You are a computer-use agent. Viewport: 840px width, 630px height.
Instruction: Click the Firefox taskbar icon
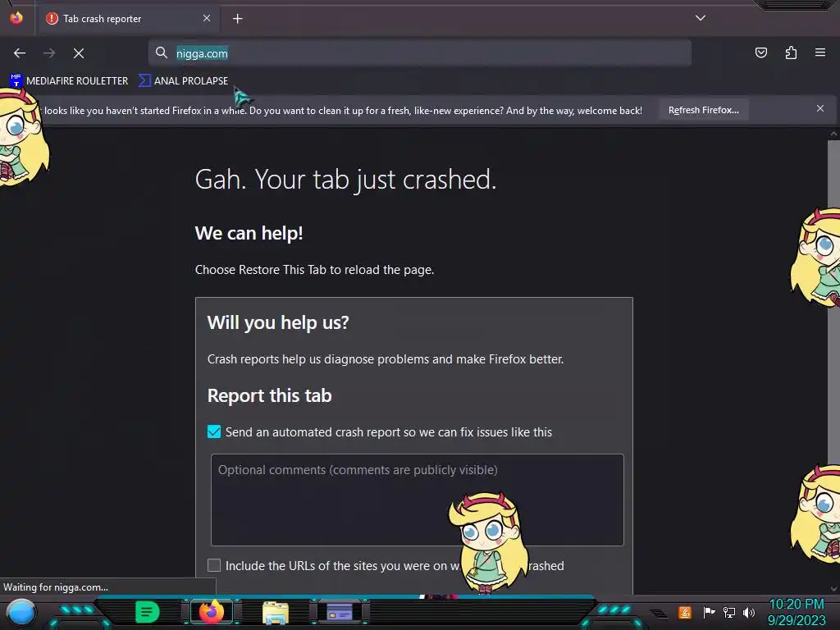pyautogui.click(x=212, y=612)
